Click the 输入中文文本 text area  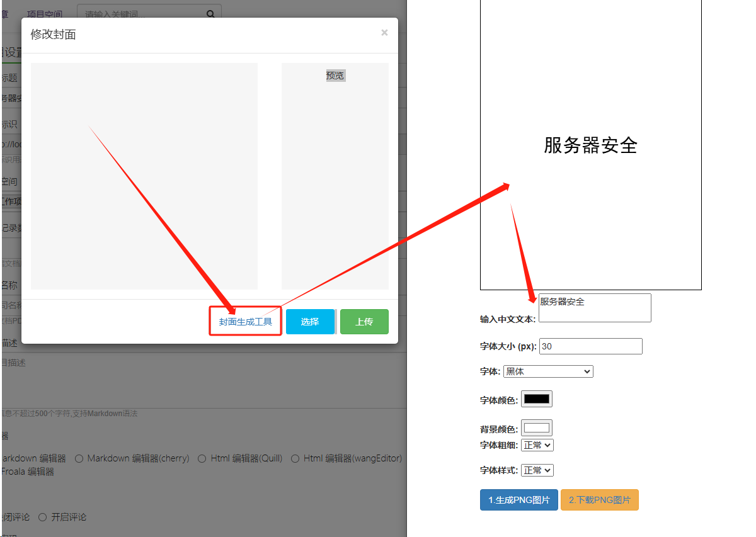(x=594, y=308)
